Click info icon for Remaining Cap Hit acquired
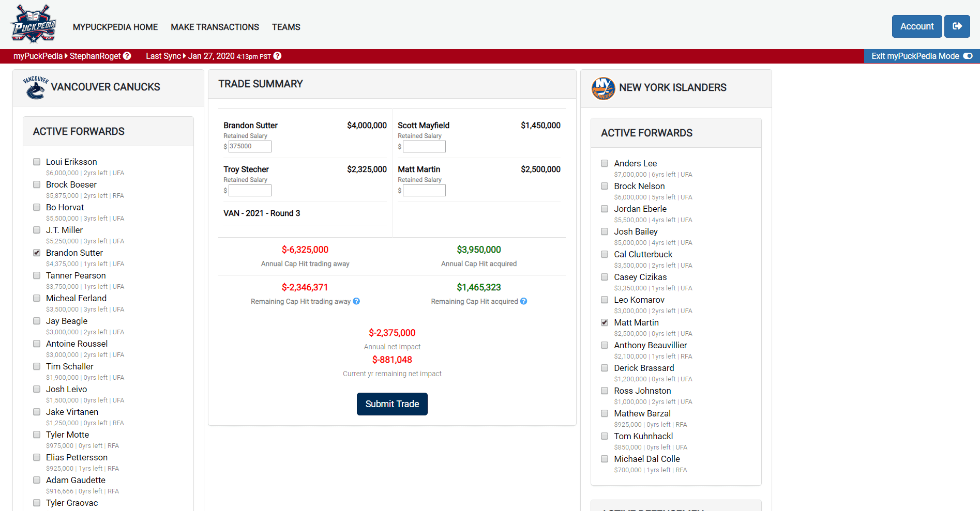This screenshot has height=511, width=980. click(524, 301)
